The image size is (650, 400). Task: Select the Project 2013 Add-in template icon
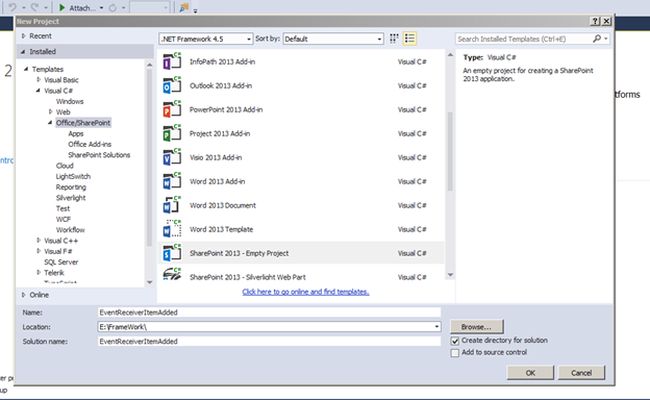pyautogui.click(x=172, y=133)
